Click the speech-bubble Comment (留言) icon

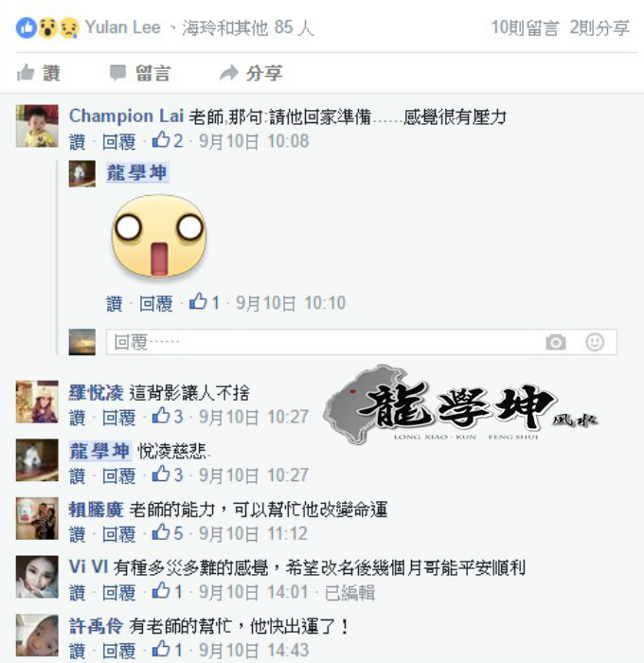click(x=118, y=73)
